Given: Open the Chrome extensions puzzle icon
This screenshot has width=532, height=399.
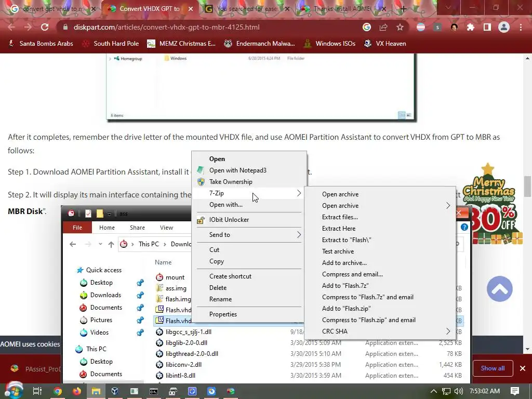Looking at the screenshot, I should 471,27.
